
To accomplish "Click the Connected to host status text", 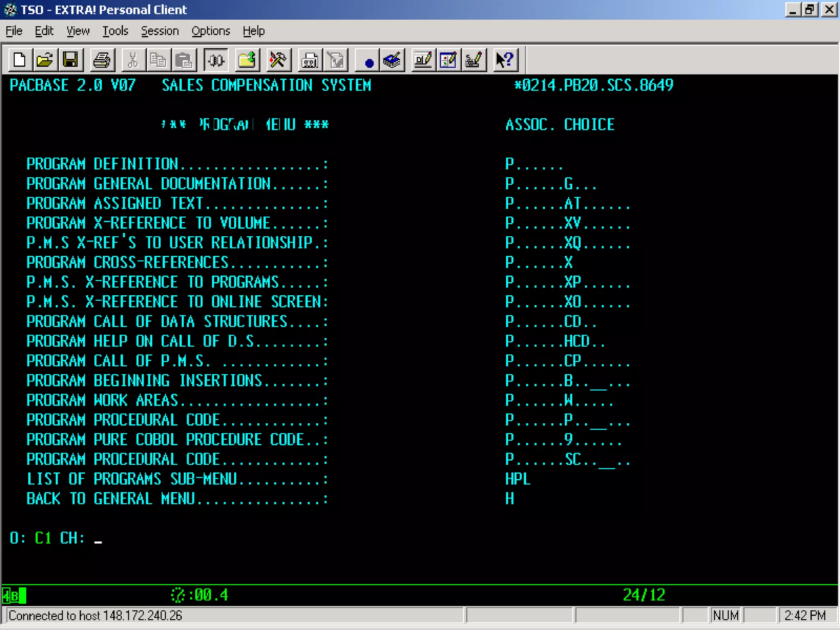I will tap(95, 616).
